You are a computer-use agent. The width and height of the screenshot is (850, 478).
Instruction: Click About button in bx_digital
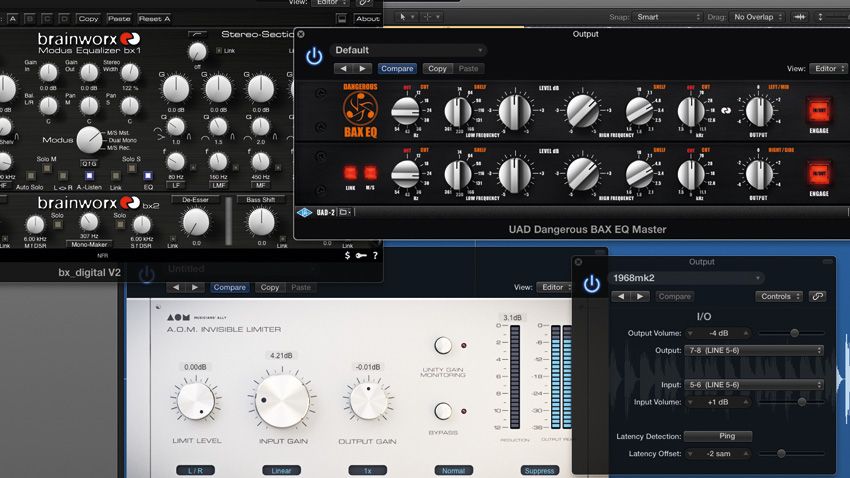pyautogui.click(x=367, y=18)
